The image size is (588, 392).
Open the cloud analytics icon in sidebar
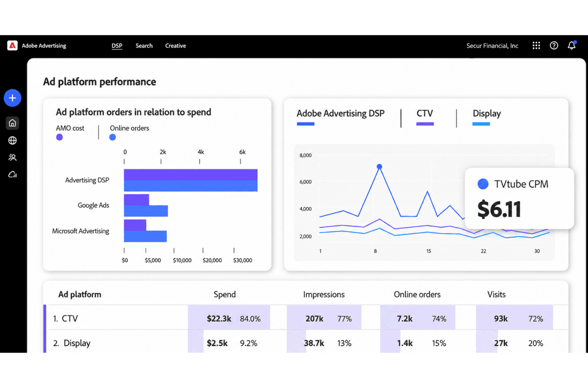pos(12,174)
